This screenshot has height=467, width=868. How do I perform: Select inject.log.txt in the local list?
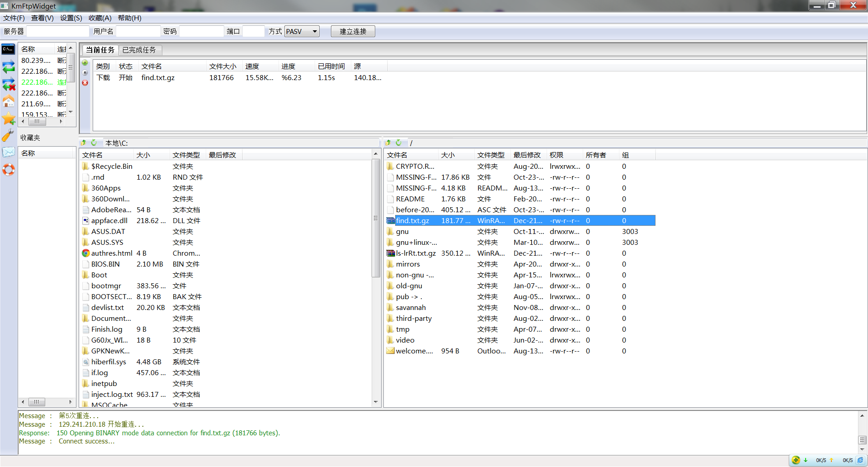[162, 395]
